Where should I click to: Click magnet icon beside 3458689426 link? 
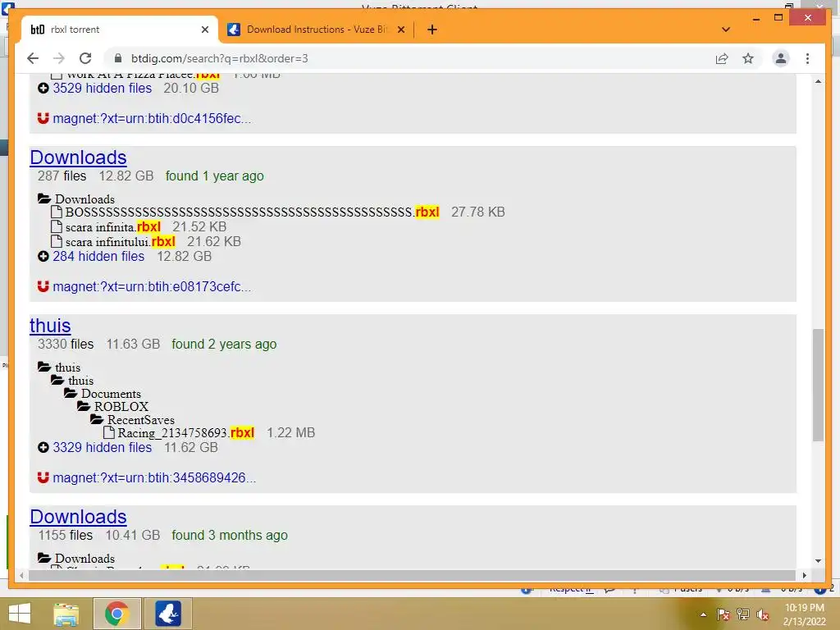43,478
